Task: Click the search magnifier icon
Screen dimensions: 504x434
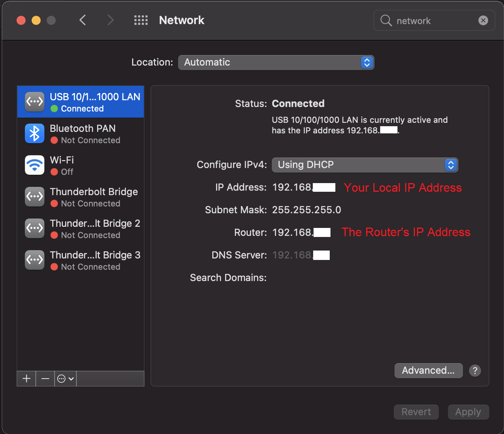Action: [386, 20]
